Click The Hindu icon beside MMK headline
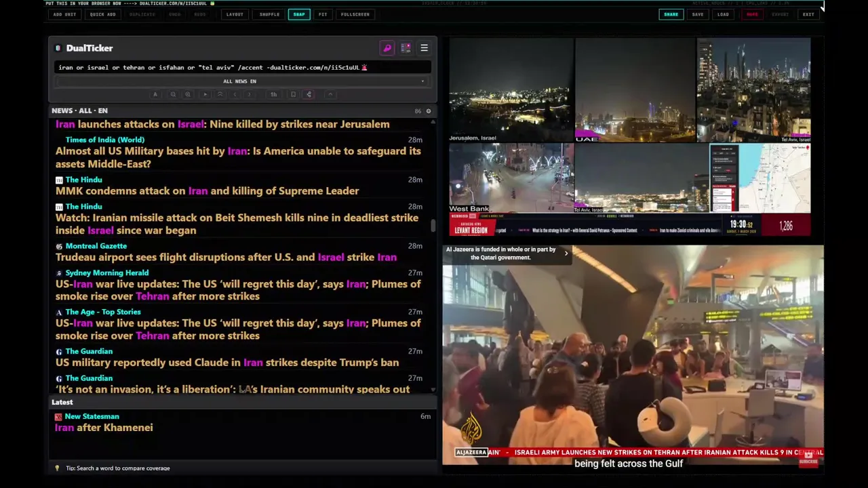This screenshot has width=868, height=488. [59, 180]
